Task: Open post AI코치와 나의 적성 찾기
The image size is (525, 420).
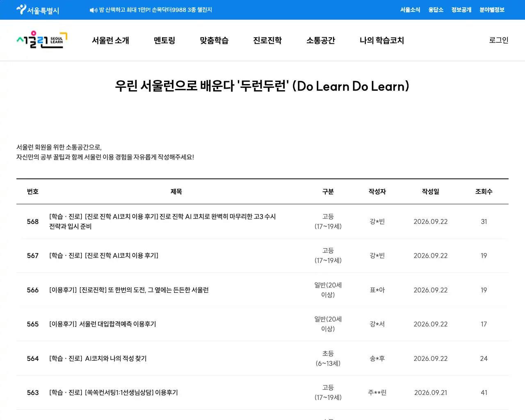Action: point(98,358)
